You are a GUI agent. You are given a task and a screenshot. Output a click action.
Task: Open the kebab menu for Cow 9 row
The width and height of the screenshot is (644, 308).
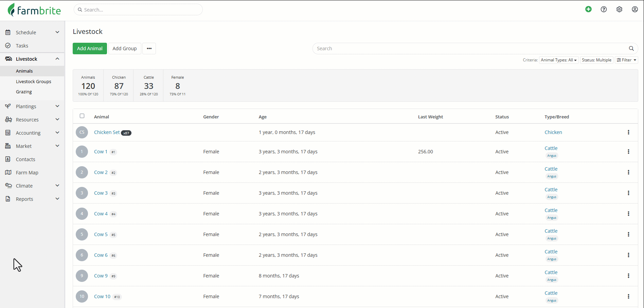pos(628,276)
